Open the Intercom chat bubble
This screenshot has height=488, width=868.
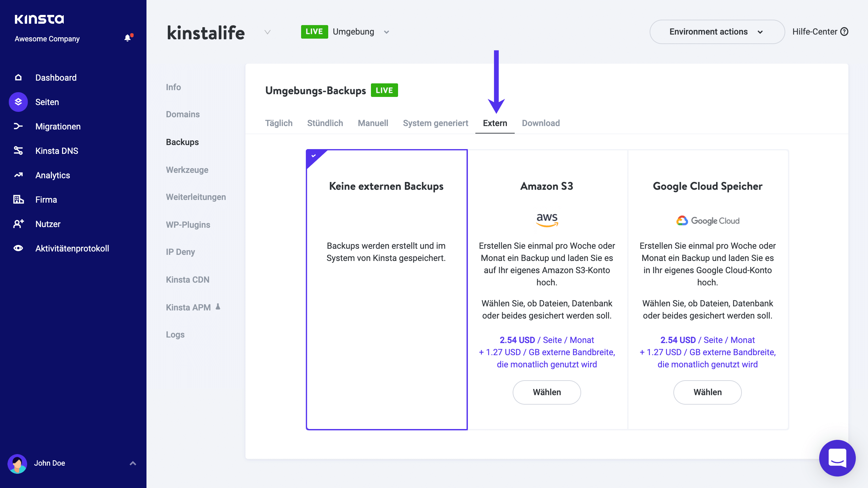[x=837, y=458]
